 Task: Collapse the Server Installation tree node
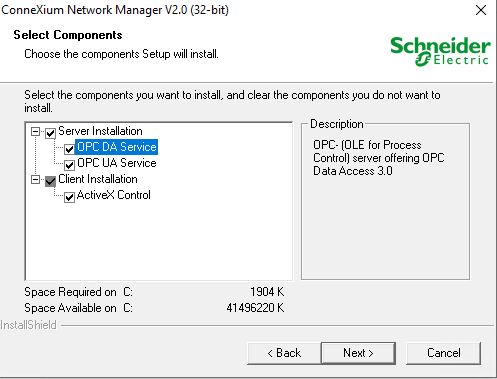35,131
